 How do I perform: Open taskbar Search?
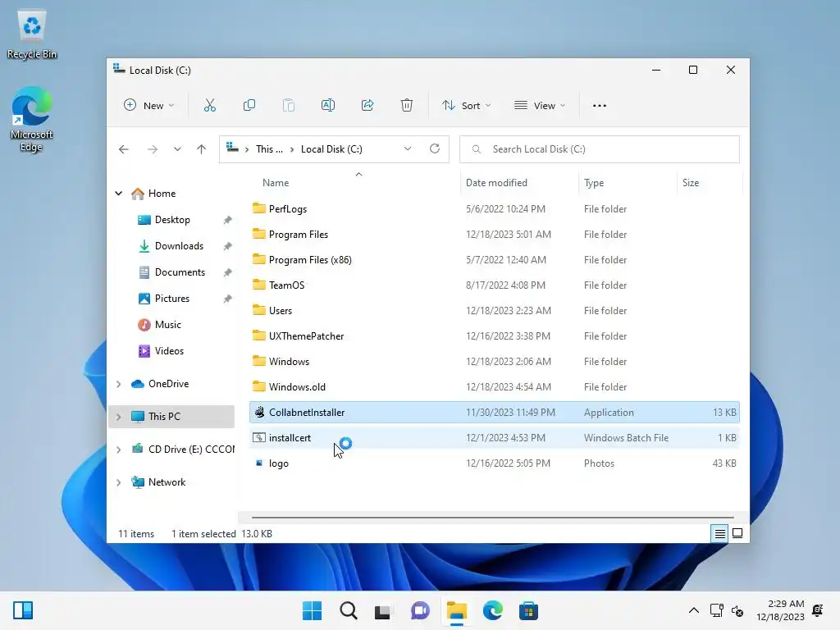348,610
